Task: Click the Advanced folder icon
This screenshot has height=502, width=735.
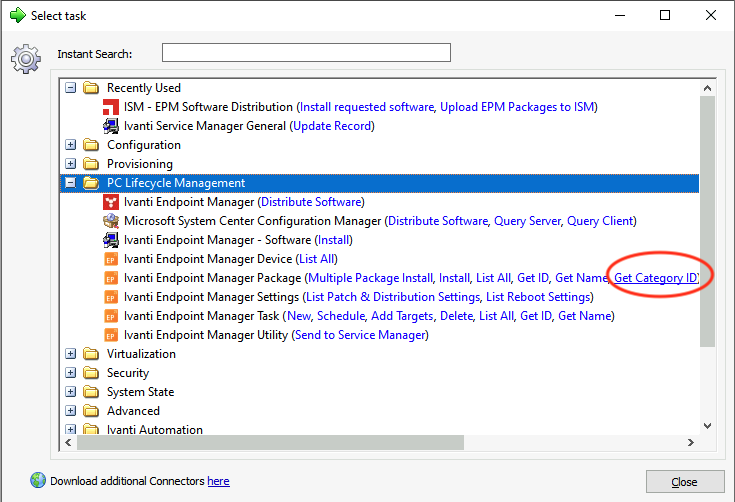Action: (x=91, y=411)
